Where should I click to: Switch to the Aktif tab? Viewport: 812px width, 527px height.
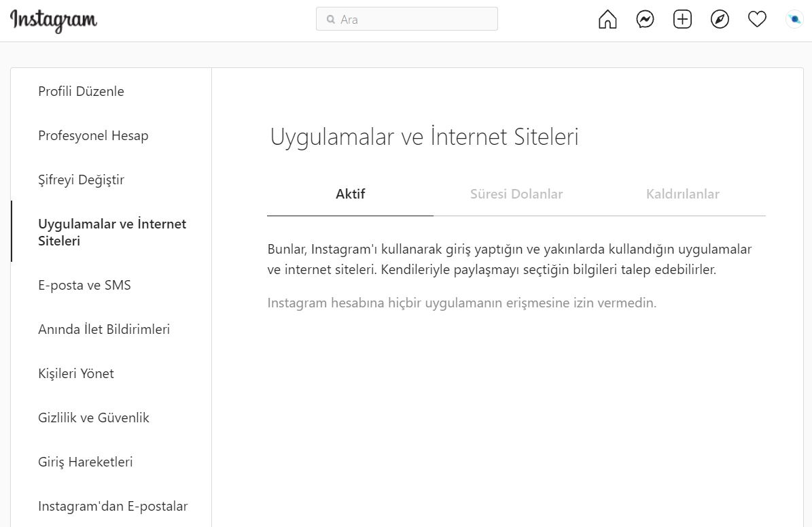pyautogui.click(x=350, y=194)
